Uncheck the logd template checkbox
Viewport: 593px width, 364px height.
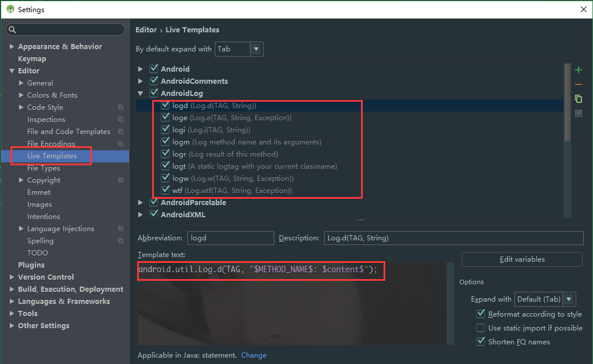point(165,105)
